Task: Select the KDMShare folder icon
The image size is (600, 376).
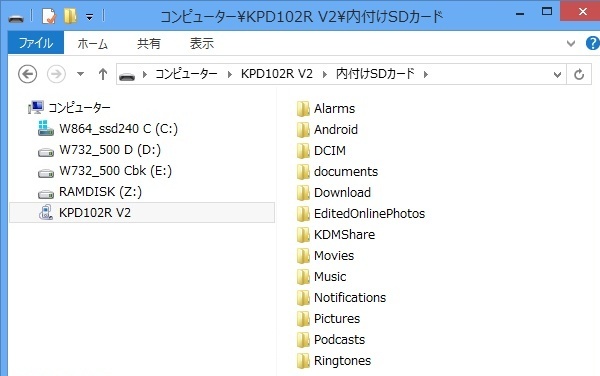Action: [303, 235]
